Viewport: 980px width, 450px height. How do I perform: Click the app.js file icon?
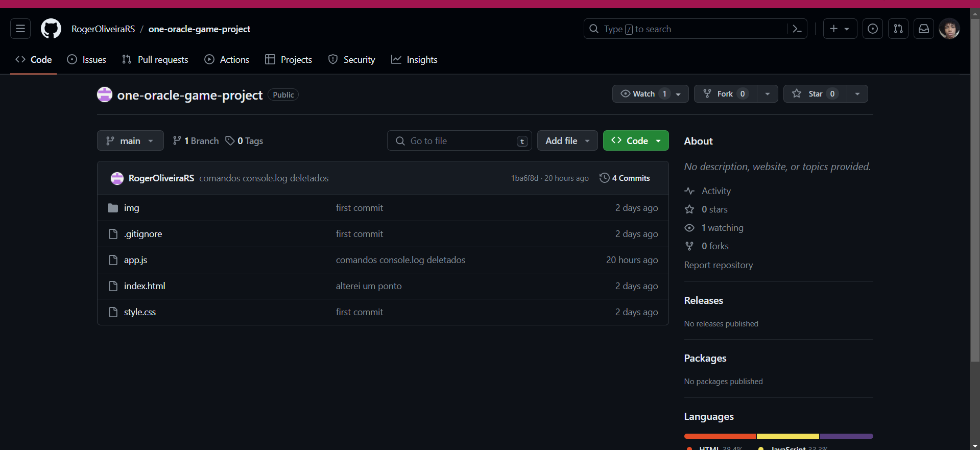point(113,260)
